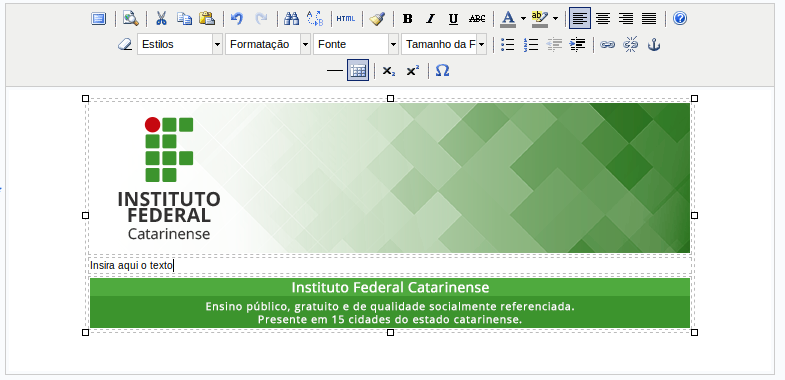Insert horizontal rule
This screenshot has width=785, height=380.
click(x=334, y=71)
